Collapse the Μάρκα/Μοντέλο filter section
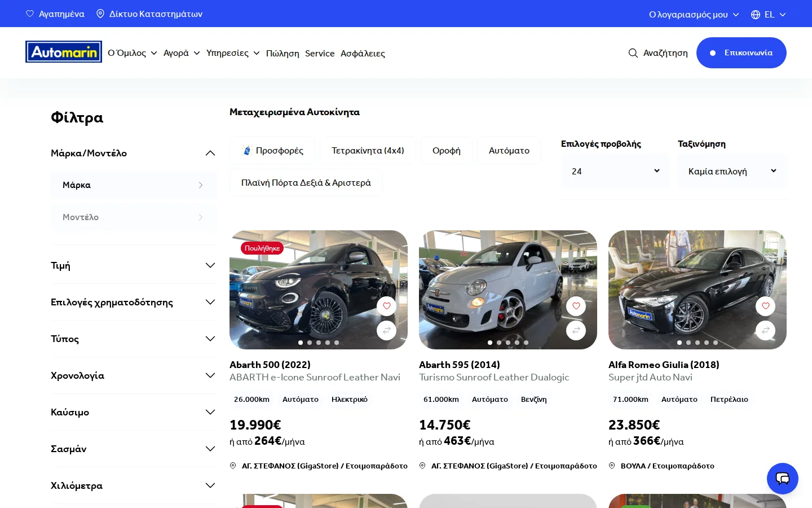Image resolution: width=812 pixels, height=508 pixels. coord(134,153)
